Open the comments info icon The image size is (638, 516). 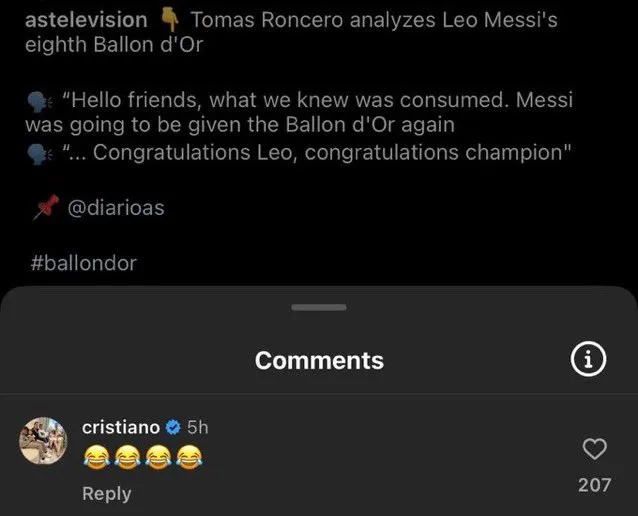pos(589,361)
